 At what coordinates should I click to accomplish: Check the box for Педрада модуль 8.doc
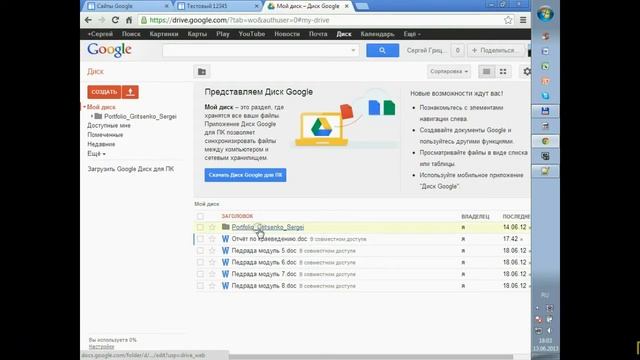[200, 286]
